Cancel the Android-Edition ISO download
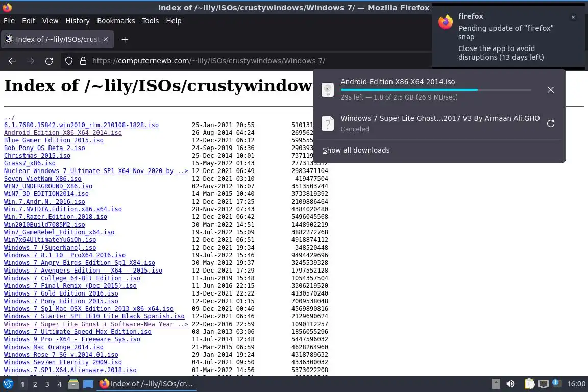588x392 pixels. (x=551, y=90)
